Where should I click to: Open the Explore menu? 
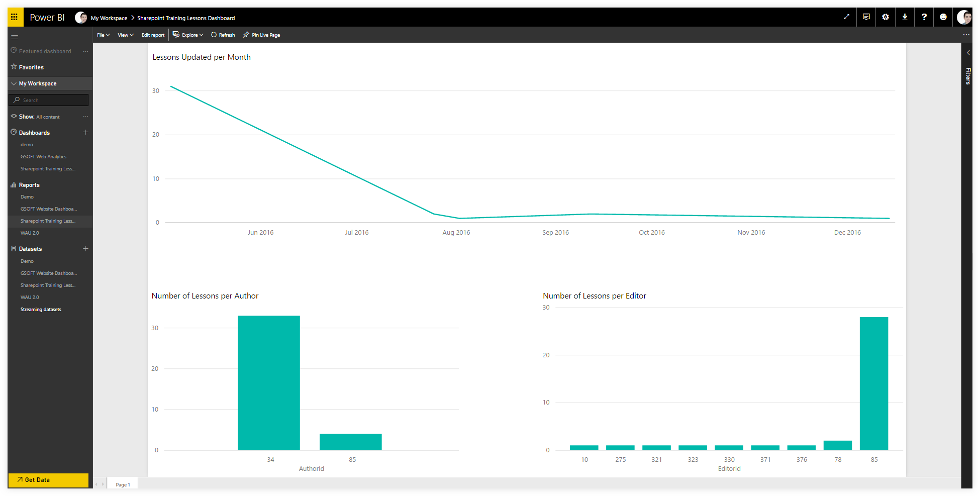188,35
